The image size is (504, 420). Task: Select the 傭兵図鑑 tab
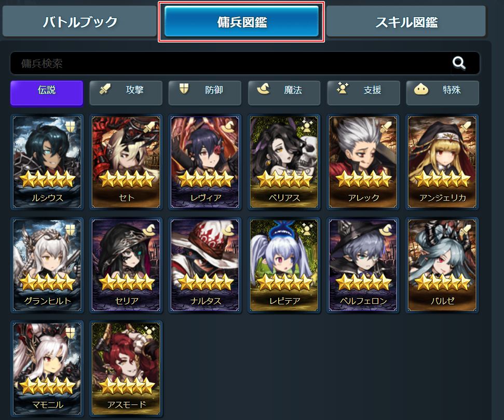click(x=241, y=21)
